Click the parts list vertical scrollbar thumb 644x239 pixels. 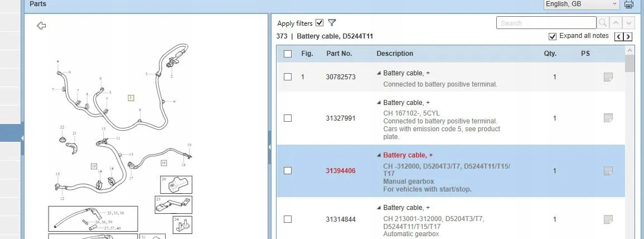(x=630, y=64)
